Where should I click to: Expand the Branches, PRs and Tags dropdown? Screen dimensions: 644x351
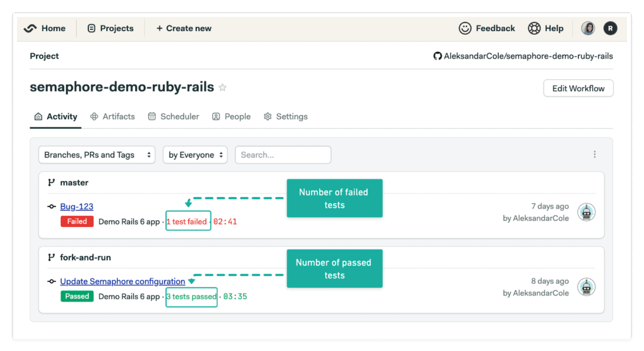[x=97, y=155]
